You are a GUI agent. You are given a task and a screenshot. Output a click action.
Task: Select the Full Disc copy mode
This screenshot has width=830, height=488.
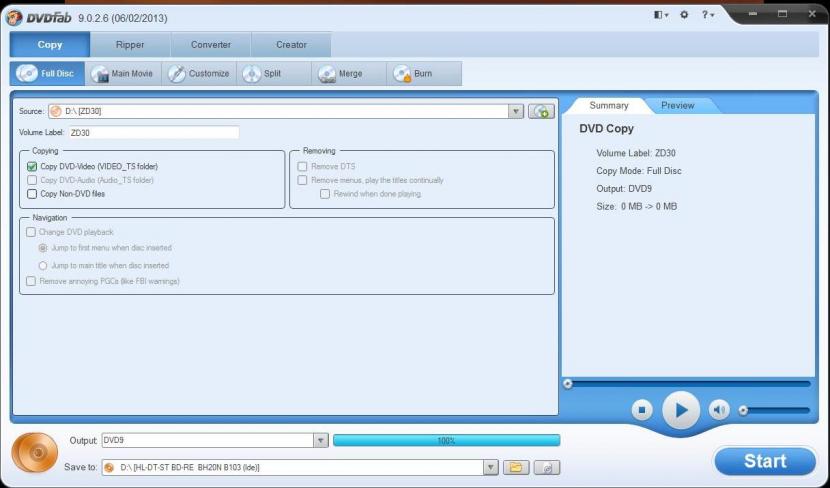[48, 74]
